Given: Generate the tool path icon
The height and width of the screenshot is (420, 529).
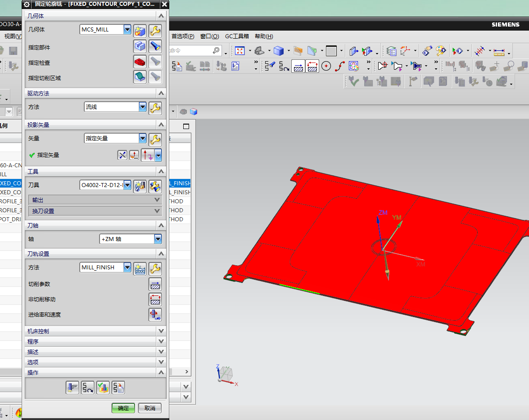Looking at the screenshot, I should 72,388.
